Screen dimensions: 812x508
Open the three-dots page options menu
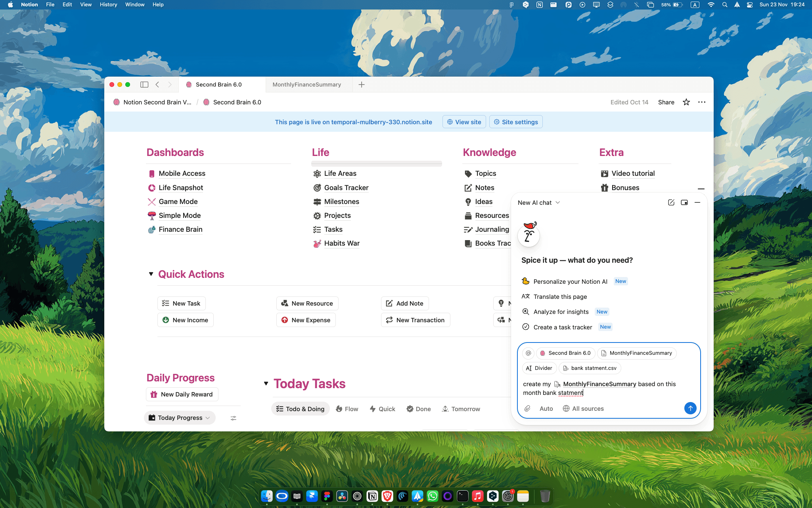[x=702, y=102]
